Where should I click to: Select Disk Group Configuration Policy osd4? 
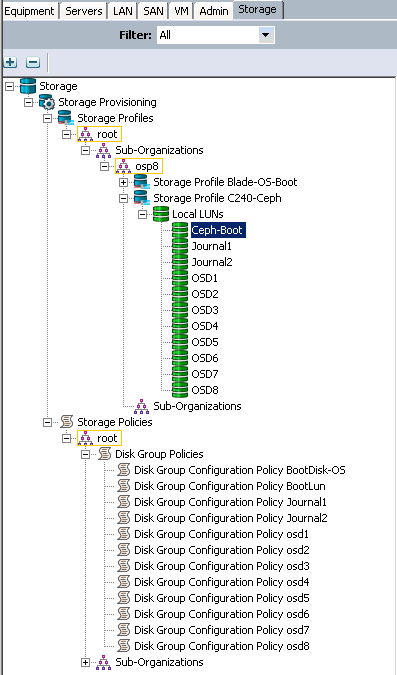pos(222,582)
